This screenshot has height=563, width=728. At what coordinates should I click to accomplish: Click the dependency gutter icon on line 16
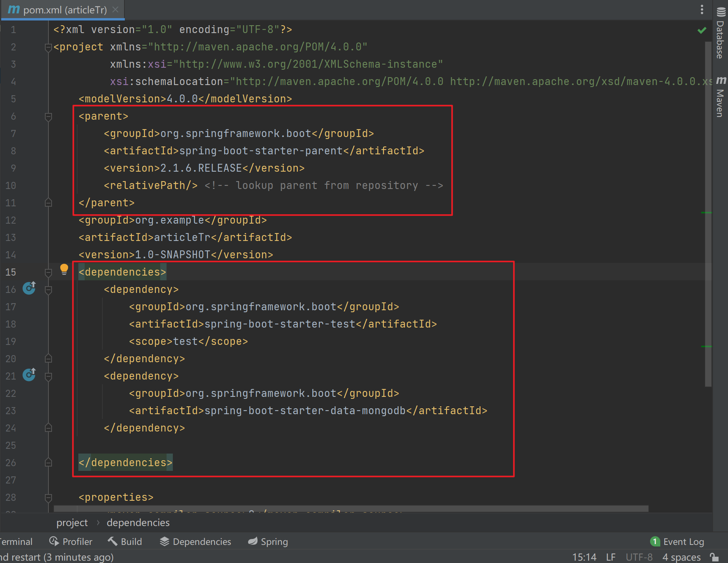(29, 289)
